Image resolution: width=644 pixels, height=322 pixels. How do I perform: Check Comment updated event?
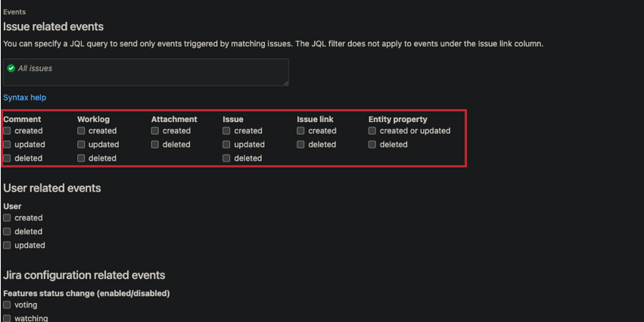tap(8, 145)
